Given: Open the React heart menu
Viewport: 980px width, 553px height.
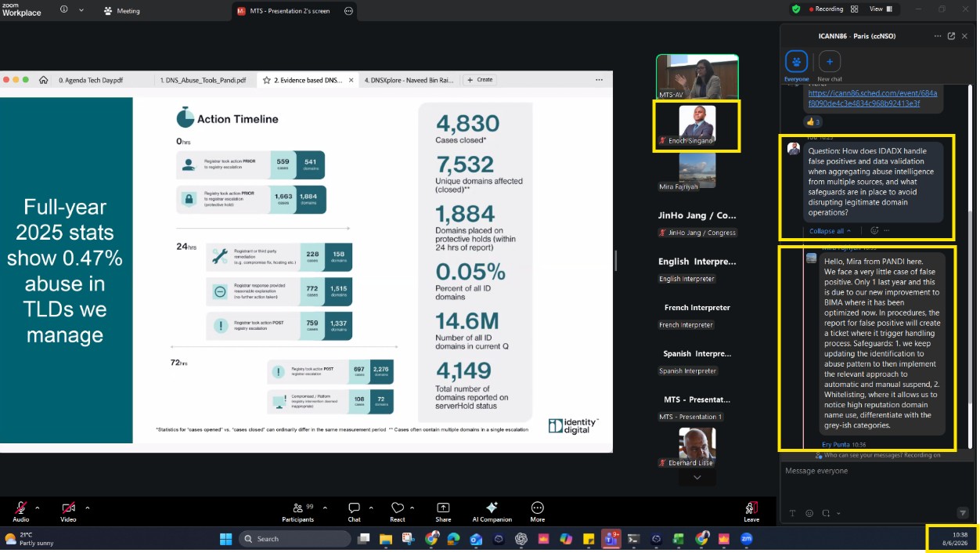Looking at the screenshot, I should 398,511.
